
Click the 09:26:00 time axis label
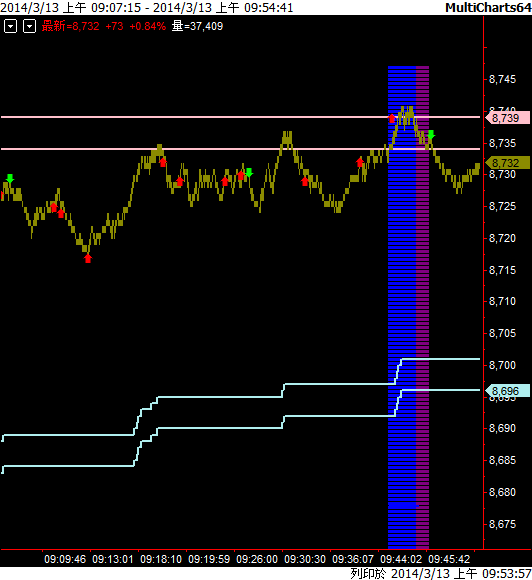pyautogui.click(x=257, y=559)
